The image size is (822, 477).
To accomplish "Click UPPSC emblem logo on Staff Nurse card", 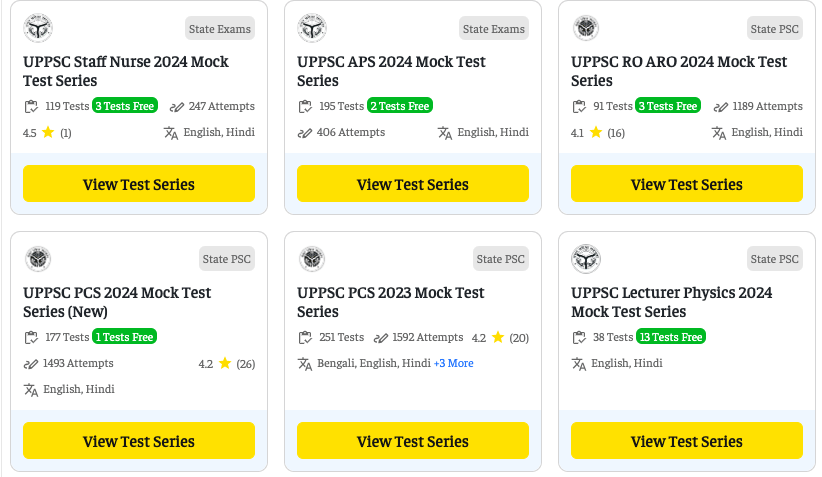I will pyautogui.click(x=38, y=28).
